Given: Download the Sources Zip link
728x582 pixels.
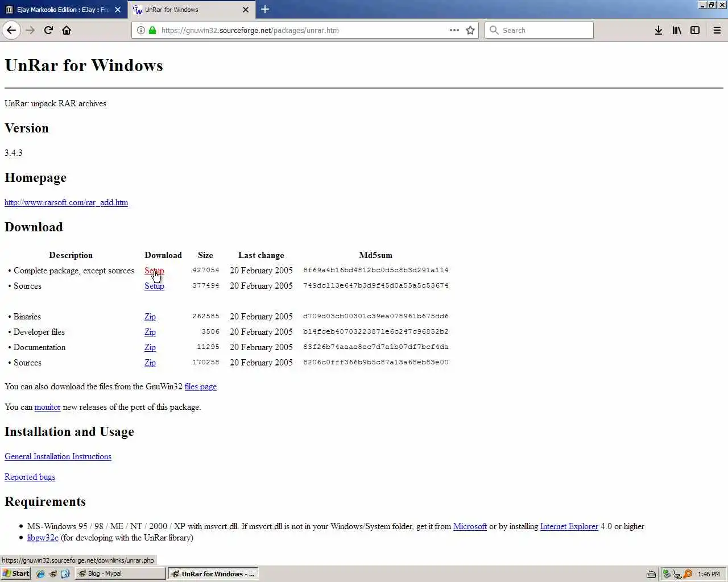Looking at the screenshot, I should coord(150,363).
